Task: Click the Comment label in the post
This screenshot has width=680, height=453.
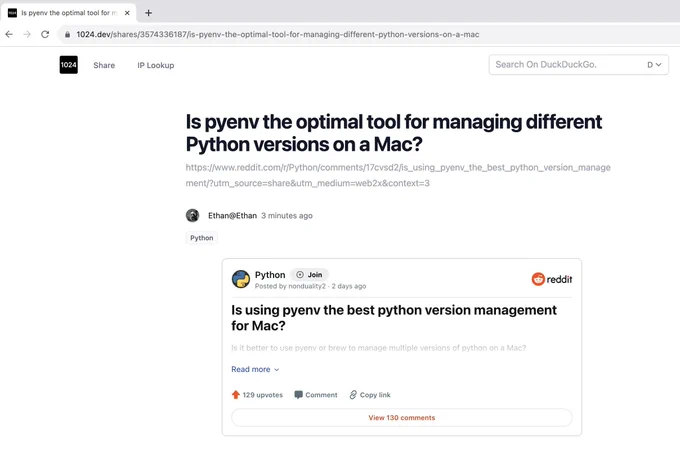Action: click(321, 395)
